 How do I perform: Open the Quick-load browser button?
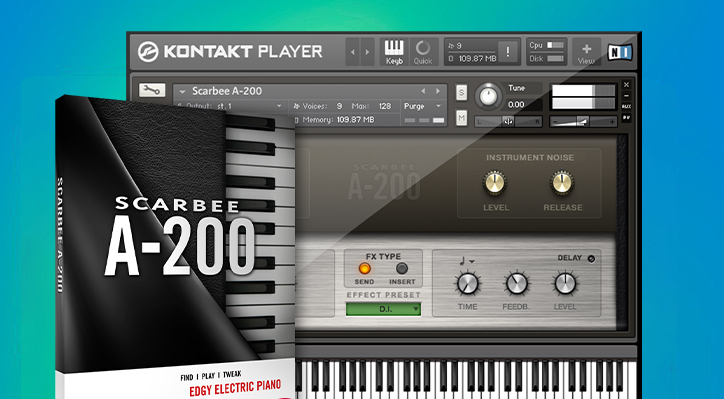(x=422, y=52)
